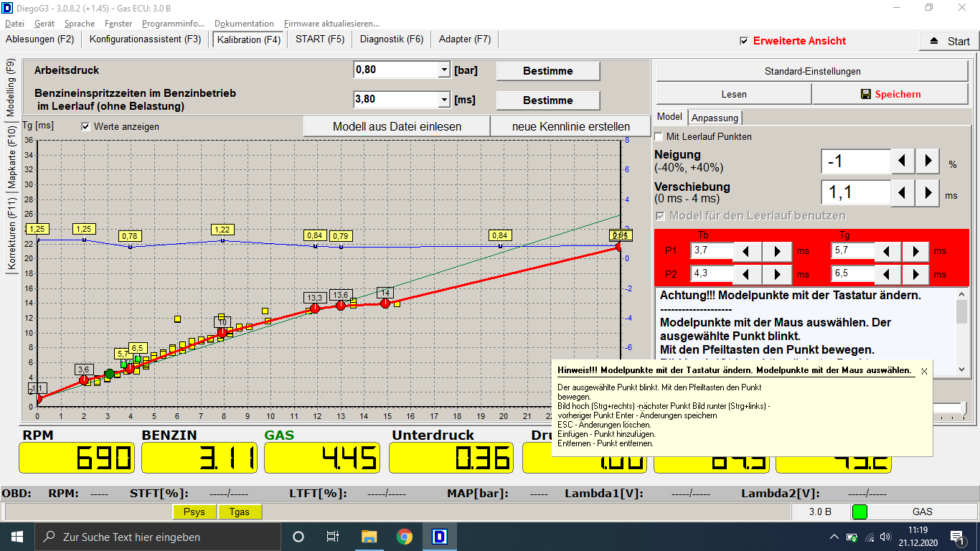
Task: Increase P1 Tb value arrow
Action: coord(778,251)
